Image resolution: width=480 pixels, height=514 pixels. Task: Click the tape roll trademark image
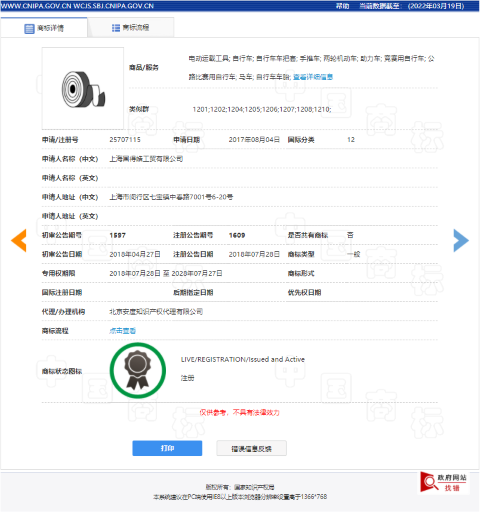[83, 89]
